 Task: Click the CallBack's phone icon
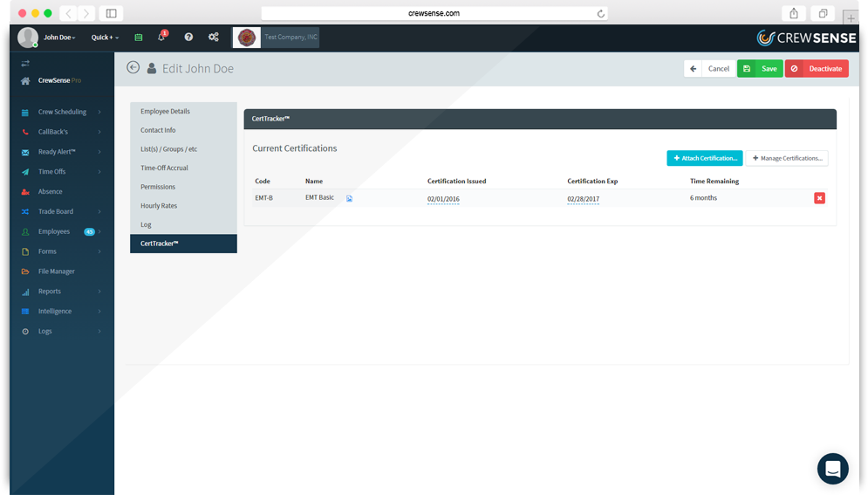pos(25,133)
